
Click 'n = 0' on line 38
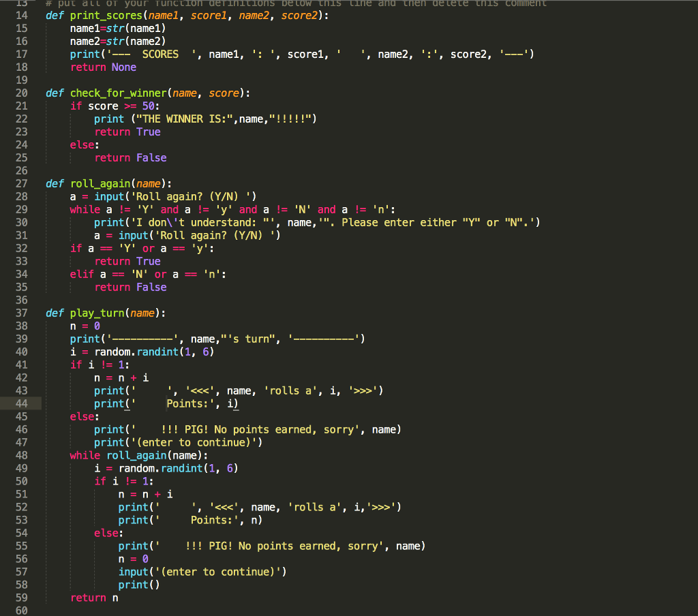[x=85, y=326]
